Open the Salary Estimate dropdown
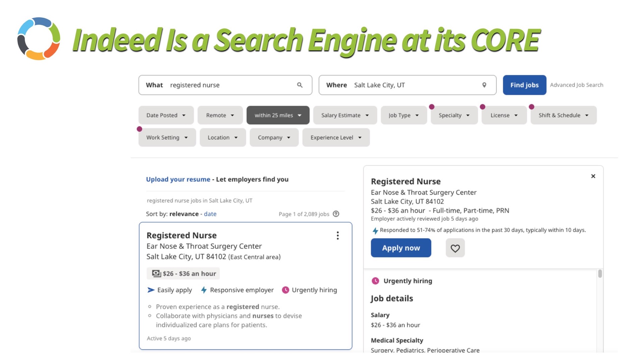The image size is (644, 362). tap(345, 115)
